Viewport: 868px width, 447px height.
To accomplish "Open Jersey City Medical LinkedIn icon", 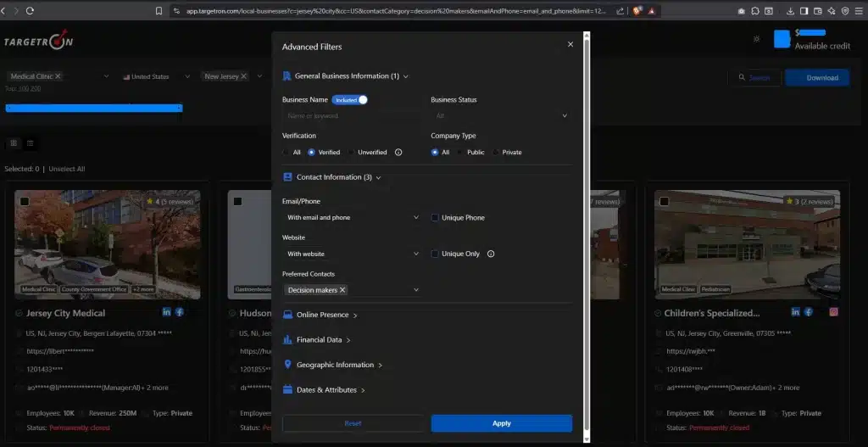I will coord(167,312).
